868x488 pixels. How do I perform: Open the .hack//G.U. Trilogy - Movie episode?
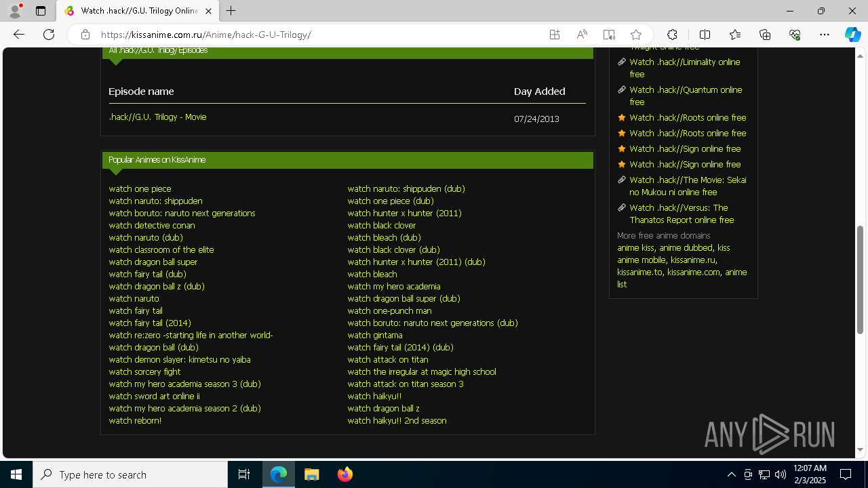[x=157, y=117]
